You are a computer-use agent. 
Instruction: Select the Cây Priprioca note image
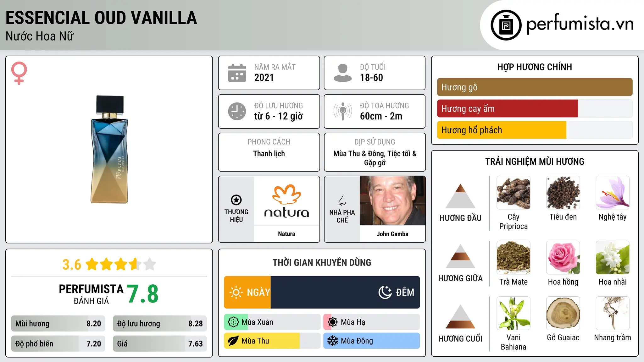point(514,193)
